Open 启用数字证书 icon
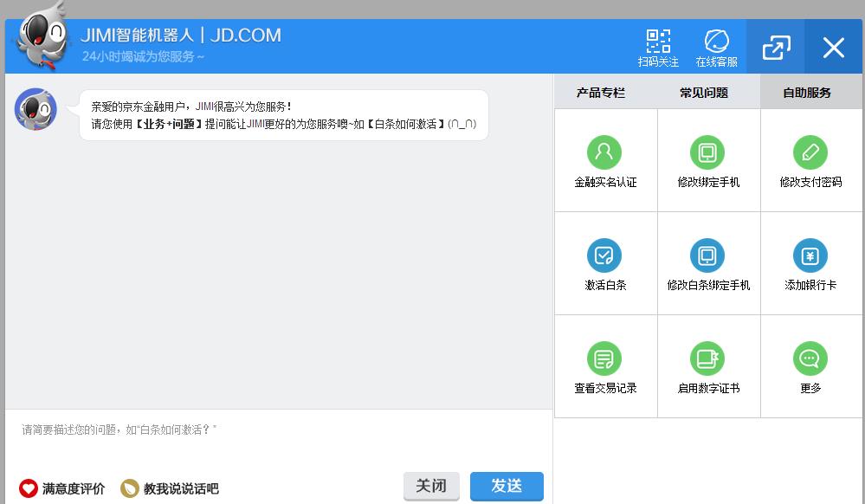865x504 pixels. [707, 359]
